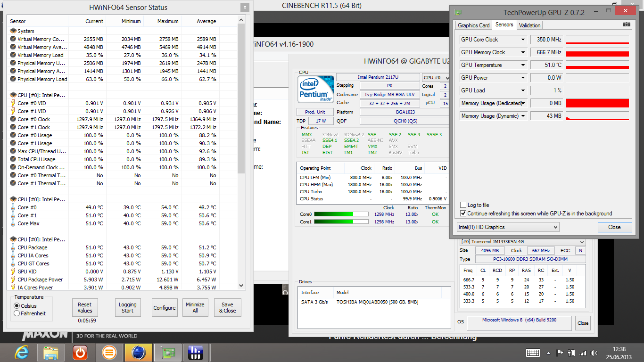Click the gauge icon next to Total CPU Usage
The image size is (644, 362).
[13, 159]
